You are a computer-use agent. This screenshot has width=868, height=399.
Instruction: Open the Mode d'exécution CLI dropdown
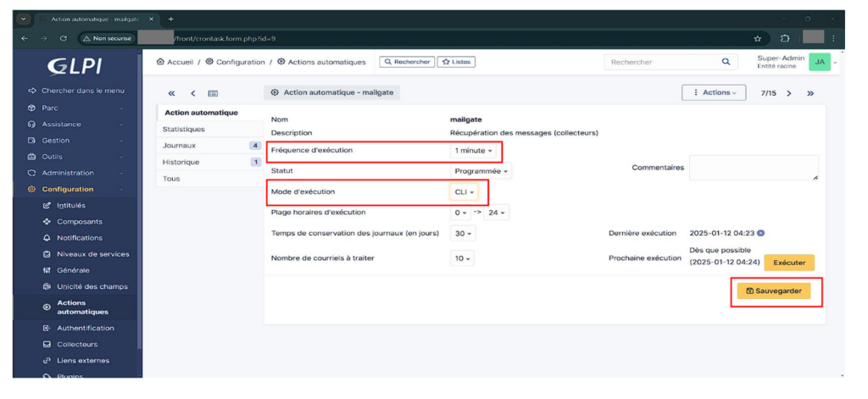[x=465, y=192]
